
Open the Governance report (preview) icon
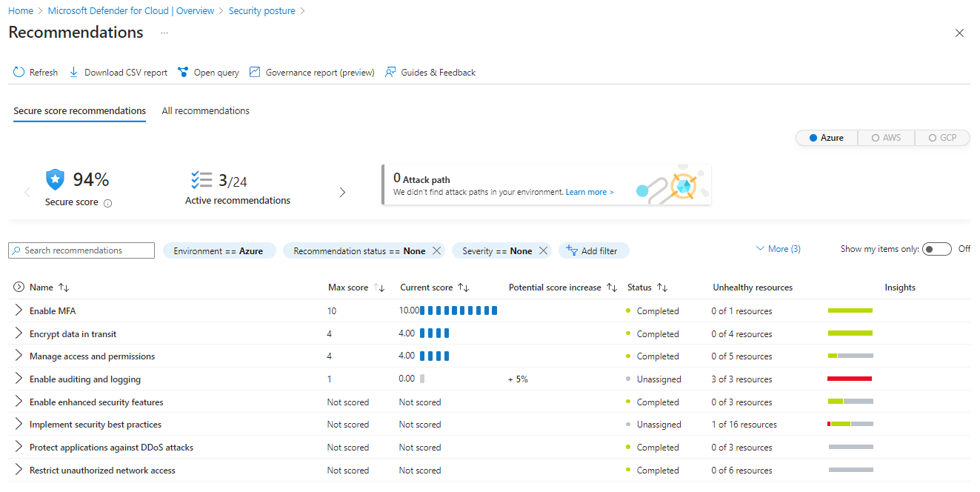point(255,73)
